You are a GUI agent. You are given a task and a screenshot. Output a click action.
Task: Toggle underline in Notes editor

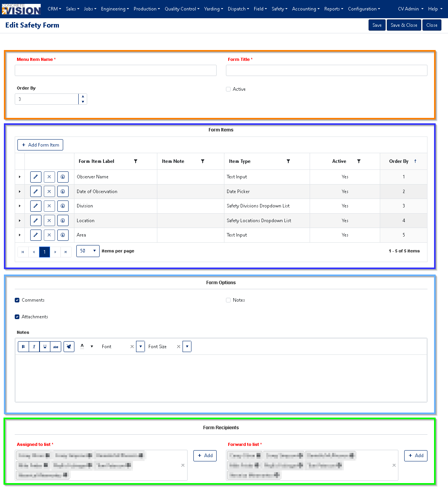45,347
